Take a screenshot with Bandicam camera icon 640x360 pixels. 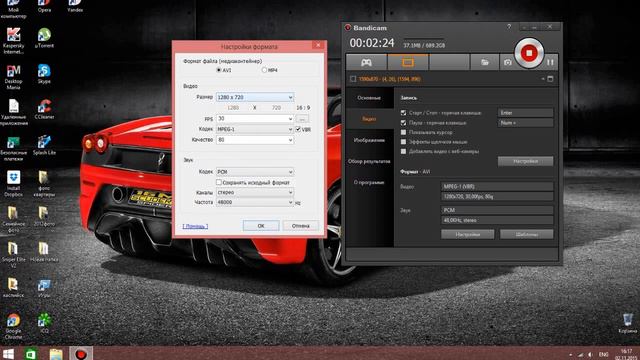tap(507, 62)
